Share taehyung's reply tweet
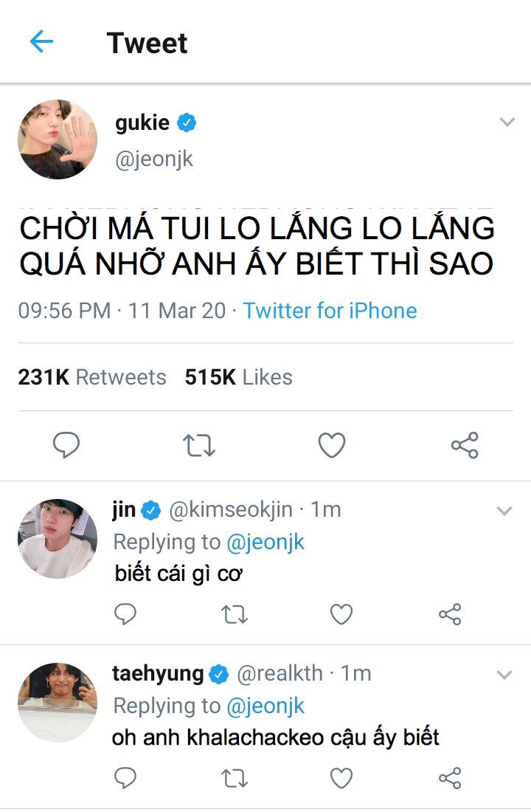531x812 pixels. tap(450, 777)
